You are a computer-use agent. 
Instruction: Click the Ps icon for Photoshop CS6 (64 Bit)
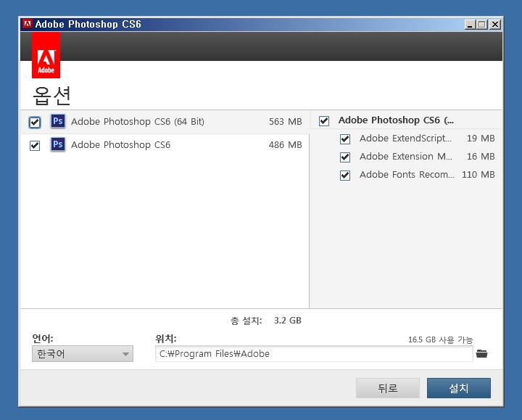[x=57, y=121]
